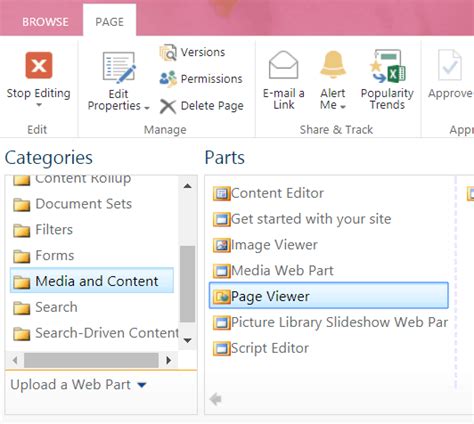Open Popularity Trends report icon
Screen dimensions: 474x424
click(387, 66)
